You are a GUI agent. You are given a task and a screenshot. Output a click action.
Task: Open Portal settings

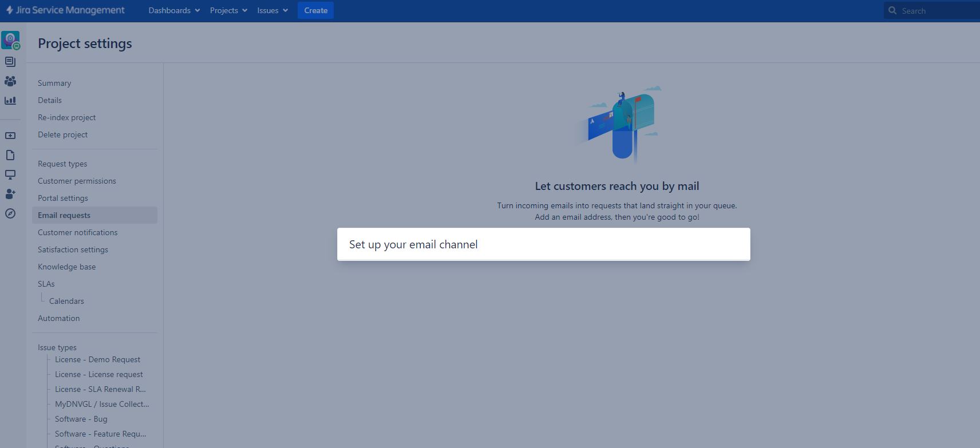[x=63, y=198]
